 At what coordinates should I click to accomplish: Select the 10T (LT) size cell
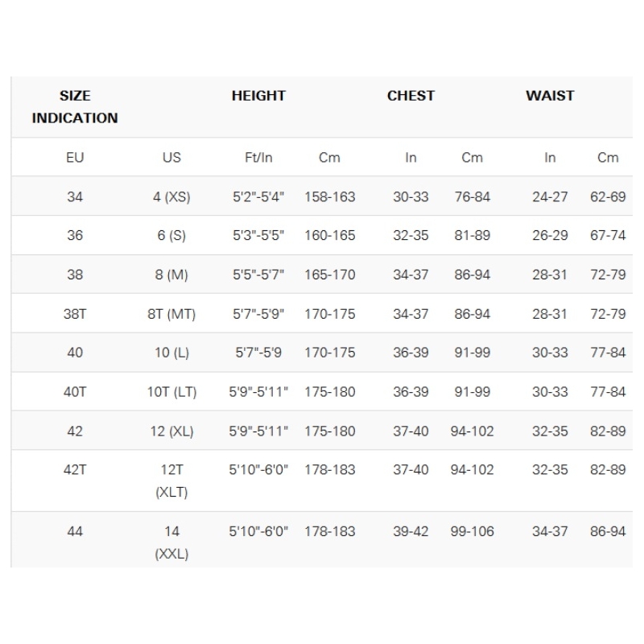(171, 392)
